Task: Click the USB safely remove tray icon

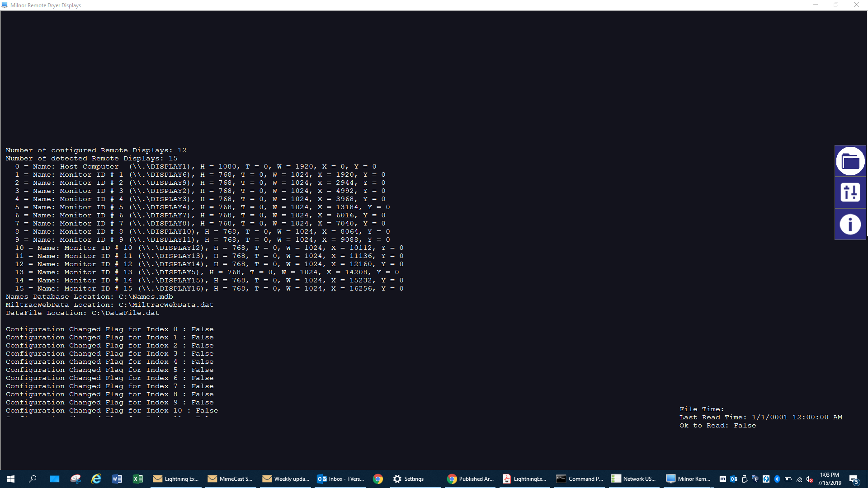Action: click(x=745, y=479)
